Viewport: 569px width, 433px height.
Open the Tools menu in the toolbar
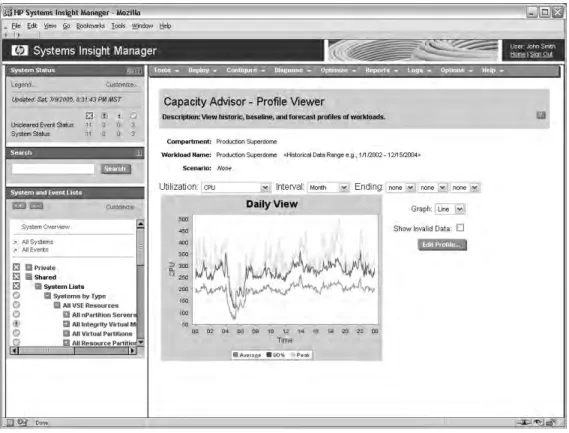tap(166, 70)
